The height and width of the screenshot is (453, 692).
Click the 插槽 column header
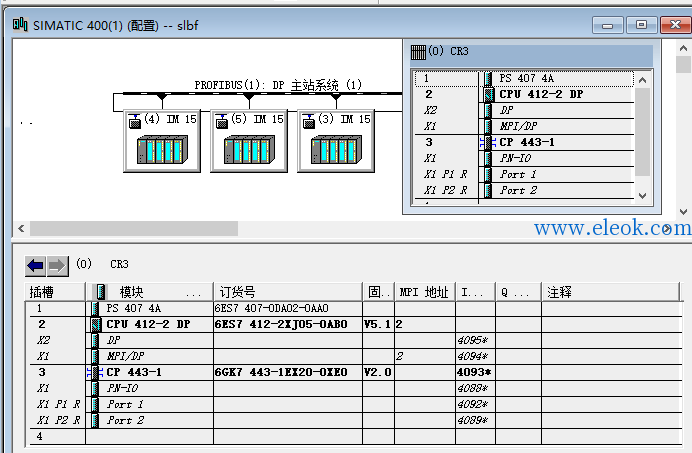tap(55, 292)
